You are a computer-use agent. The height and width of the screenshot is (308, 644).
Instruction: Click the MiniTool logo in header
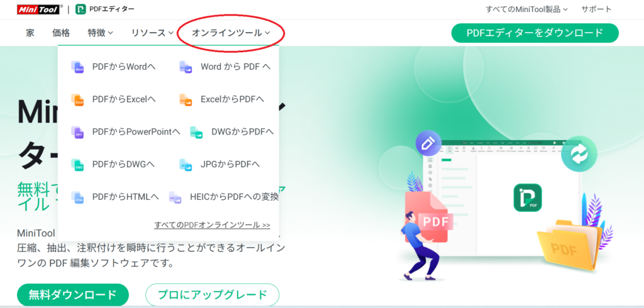(38, 9)
